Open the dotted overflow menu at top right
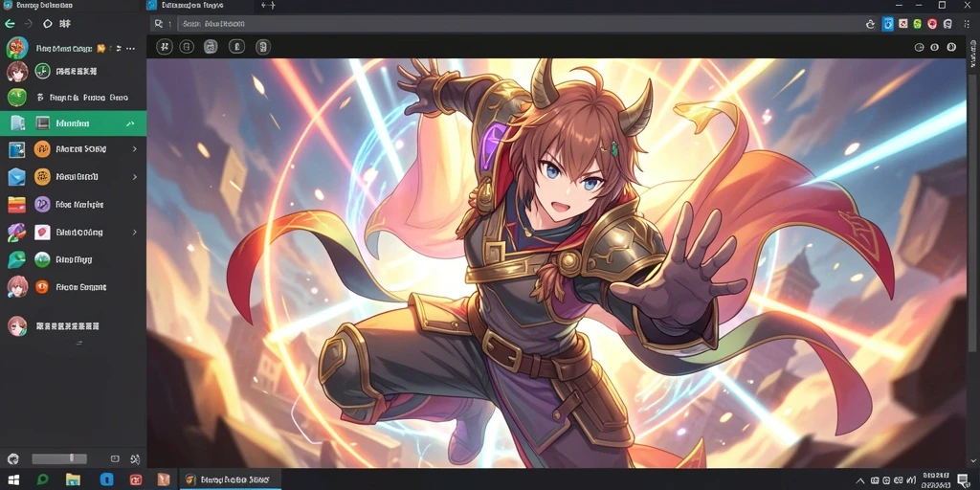 [967, 24]
